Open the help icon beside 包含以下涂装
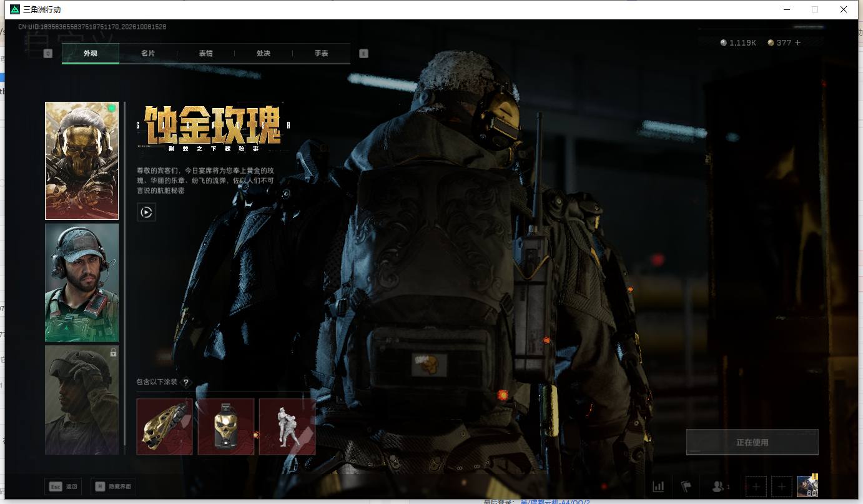Screen dimensions: 863x504 click(x=185, y=382)
